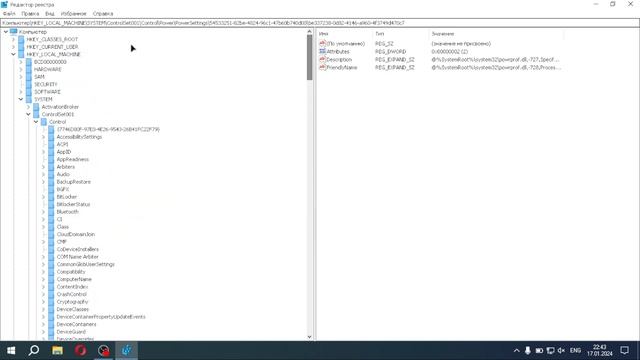Image resolution: width=640 pixels, height=360 pixels.
Task: Expand the HARDWARE key chevron
Action: [x=21, y=69]
